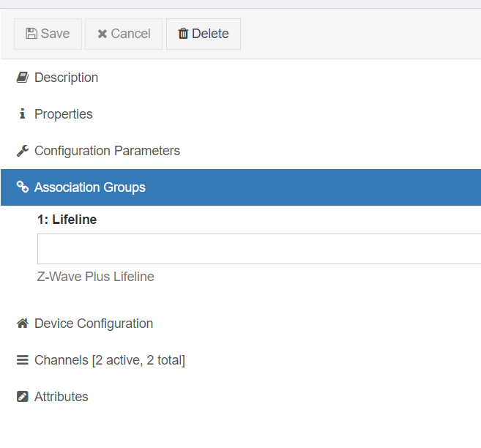Show the Channels [2 active, 2 total] section
Screen dimensions: 481x448
coord(110,360)
